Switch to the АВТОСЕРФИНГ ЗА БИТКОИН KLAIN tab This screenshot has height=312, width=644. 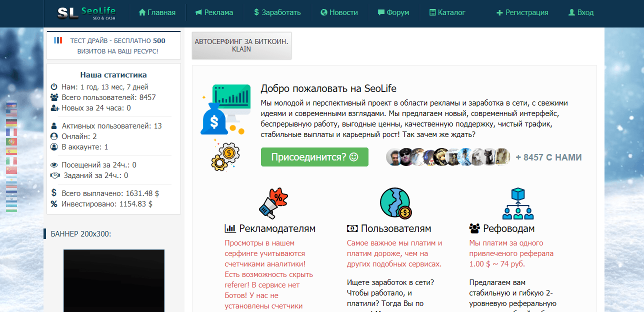coord(241,45)
